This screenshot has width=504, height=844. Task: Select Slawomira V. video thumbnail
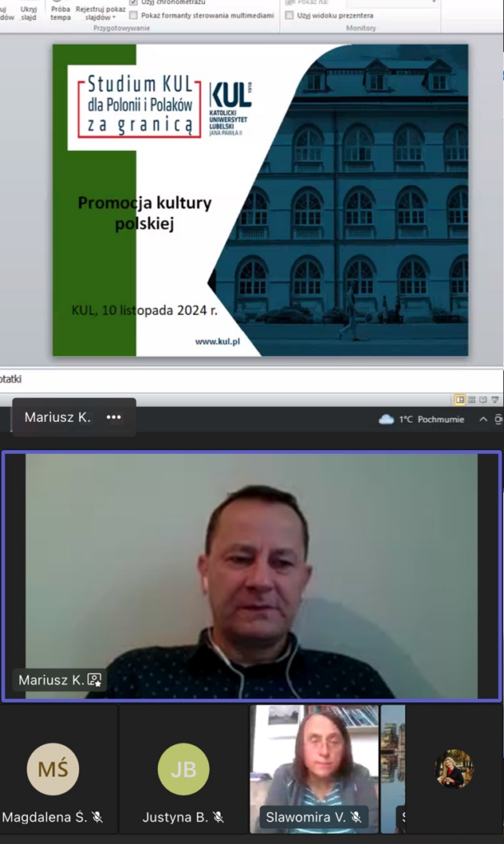coord(314,769)
